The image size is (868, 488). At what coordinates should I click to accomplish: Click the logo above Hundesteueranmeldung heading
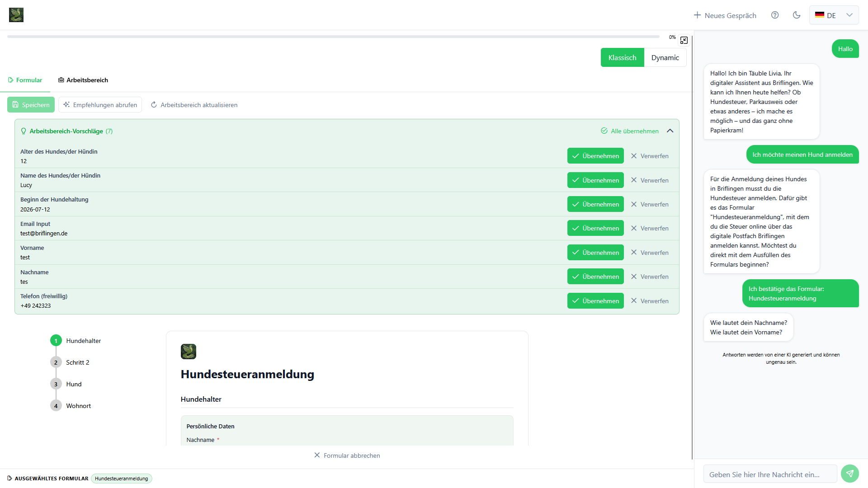tap(189, 352)
